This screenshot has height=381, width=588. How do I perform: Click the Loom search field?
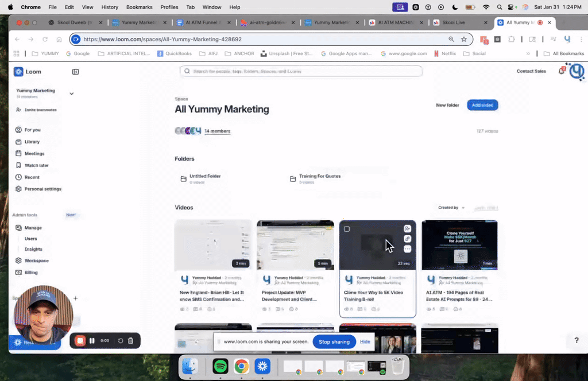pos(303,71)
